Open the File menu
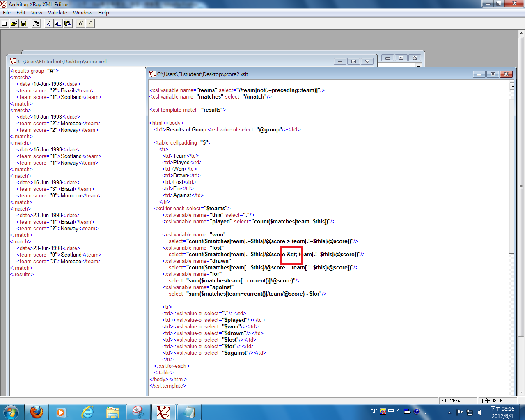 7,13
